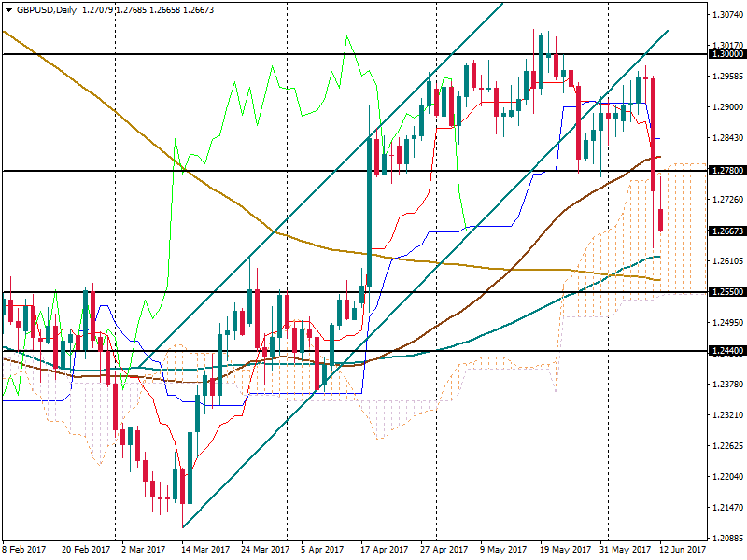747x560 pixels.
Task: Click the 1.25500 level label on axis
Action: tap(727, 292)
